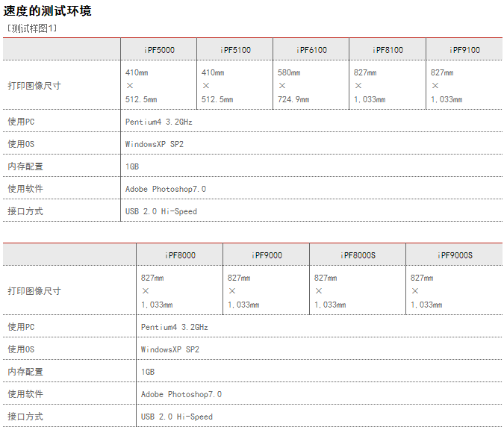
Task: Click 580mm under iPF6100
Action: click(x=289, y=72)
